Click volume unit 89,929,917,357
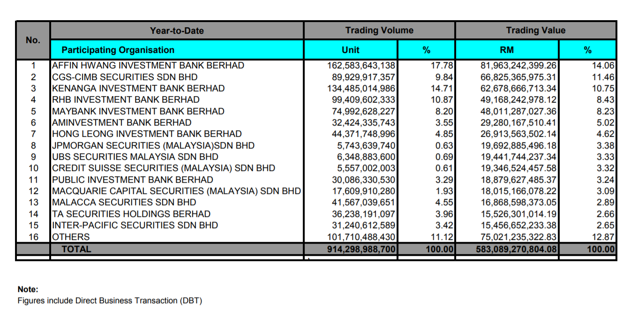The width and height of the screenshot is (644, 313). click(364, 77)
